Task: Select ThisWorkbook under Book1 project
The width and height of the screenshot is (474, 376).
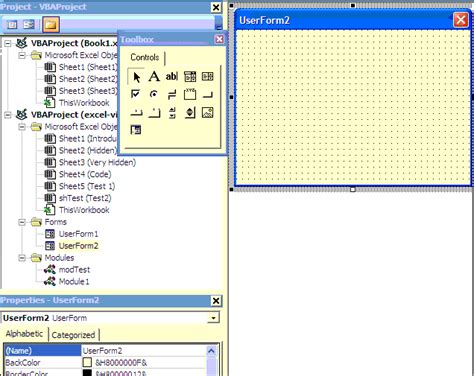Action: [84, 103]
